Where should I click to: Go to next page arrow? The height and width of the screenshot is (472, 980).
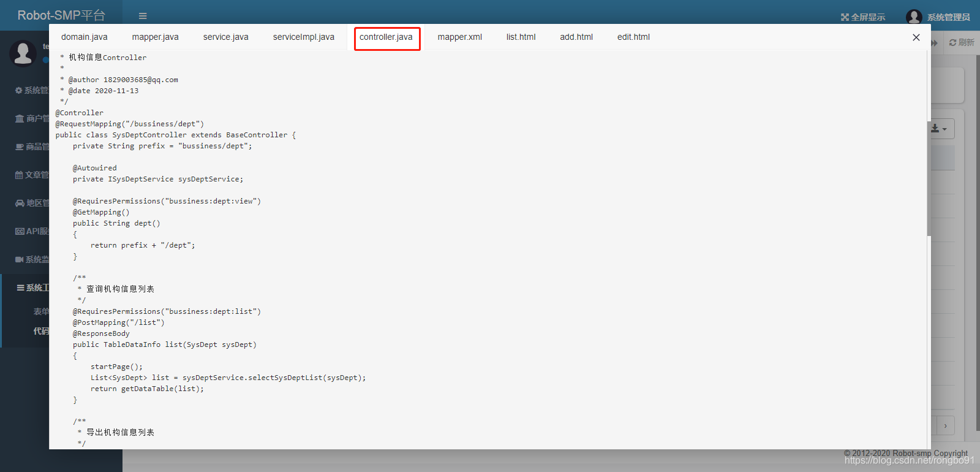[x=946, y=425]
